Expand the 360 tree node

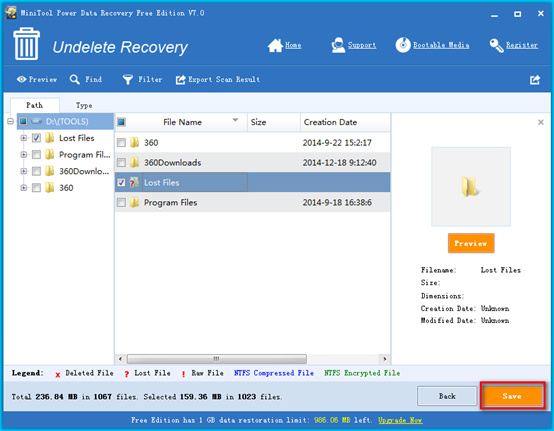tap(23, 188)
